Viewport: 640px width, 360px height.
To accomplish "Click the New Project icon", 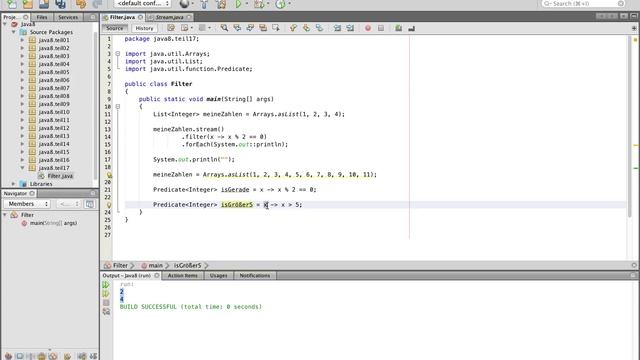I will pyautogui.click(x=27, y=4).
